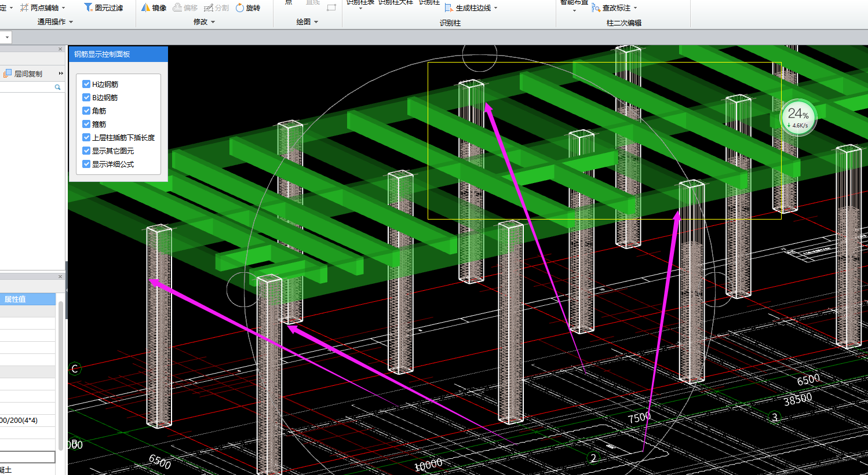Viewport: 868px width, 475px height.
Task: Close the upper left panel
Action: (x=60, y=49)
